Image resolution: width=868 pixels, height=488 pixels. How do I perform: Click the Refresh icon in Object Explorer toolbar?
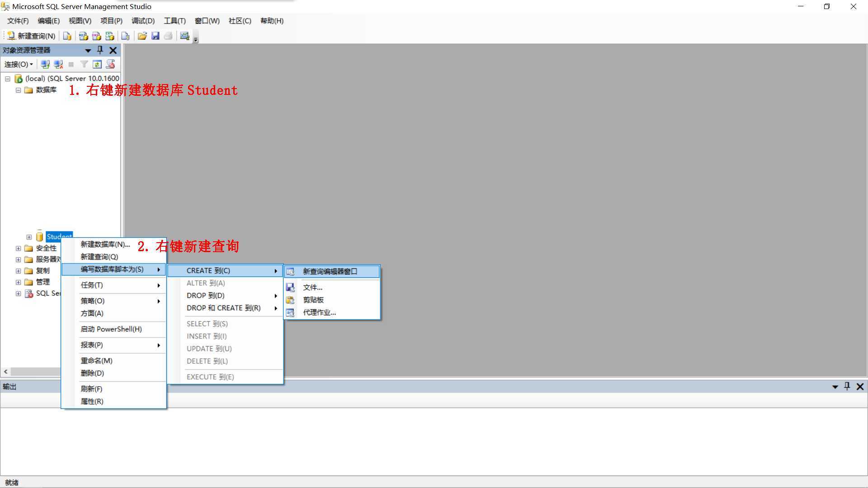tap(97, 64)
